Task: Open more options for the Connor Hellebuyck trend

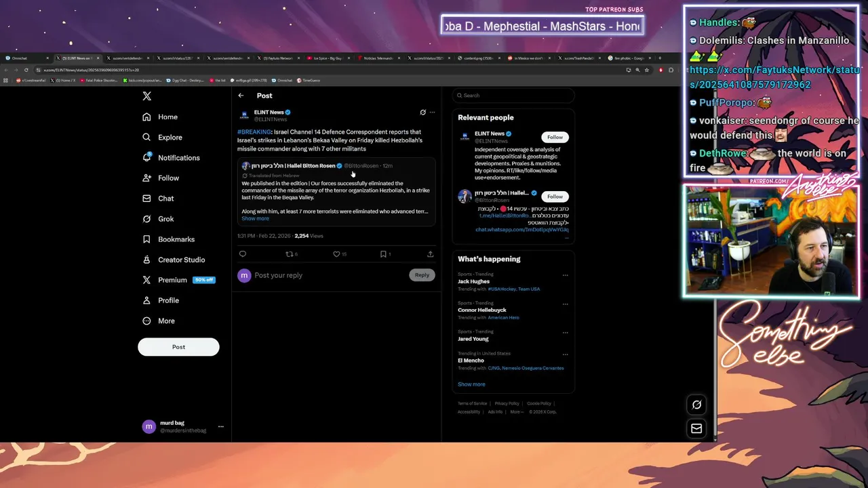Action: tap(565, 304)
